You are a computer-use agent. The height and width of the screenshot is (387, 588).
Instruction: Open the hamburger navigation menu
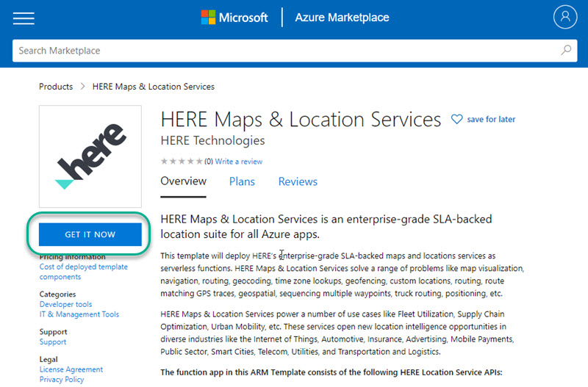coord(24,18)
